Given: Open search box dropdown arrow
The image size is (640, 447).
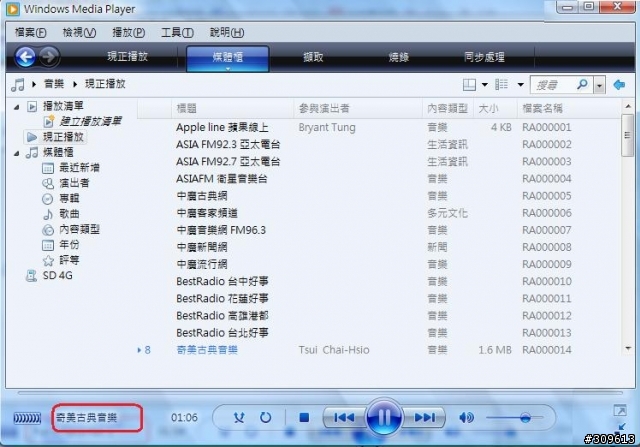Looking at the screenshot, I should (600, 85).
